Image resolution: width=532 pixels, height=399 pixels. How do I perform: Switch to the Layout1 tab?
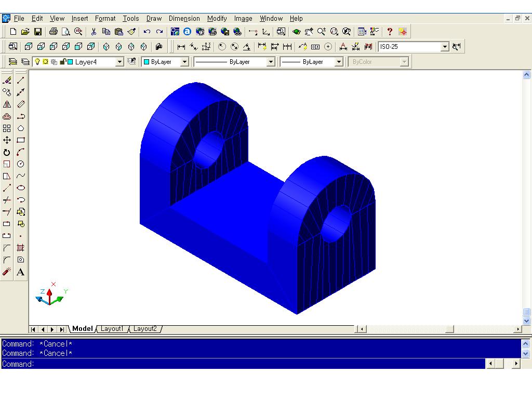point(112,329)
